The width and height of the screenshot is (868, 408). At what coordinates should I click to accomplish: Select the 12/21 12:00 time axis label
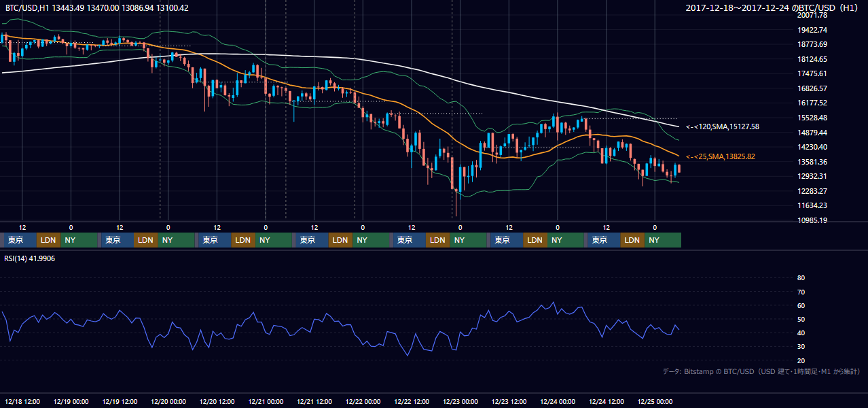coord(314,401)
